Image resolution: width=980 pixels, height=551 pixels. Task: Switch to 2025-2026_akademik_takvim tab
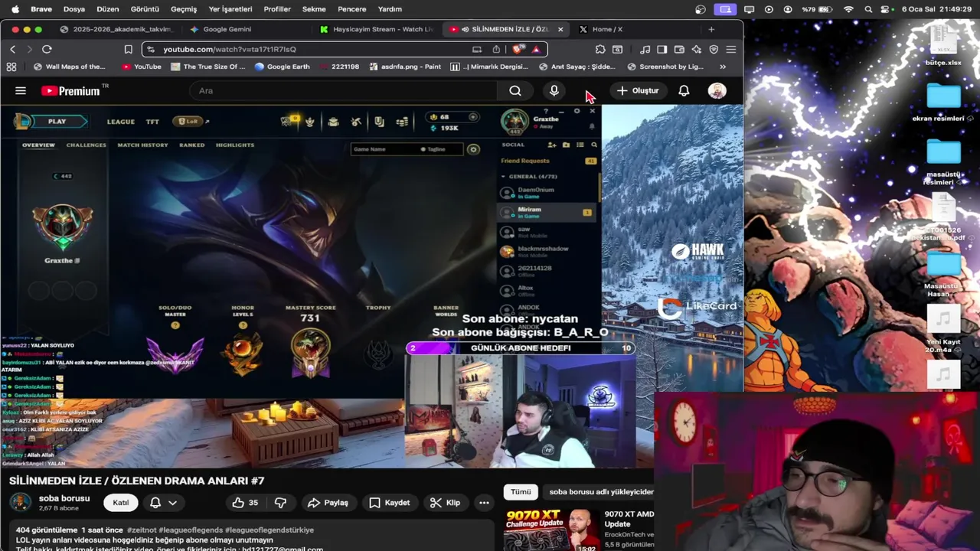point(116,29)
